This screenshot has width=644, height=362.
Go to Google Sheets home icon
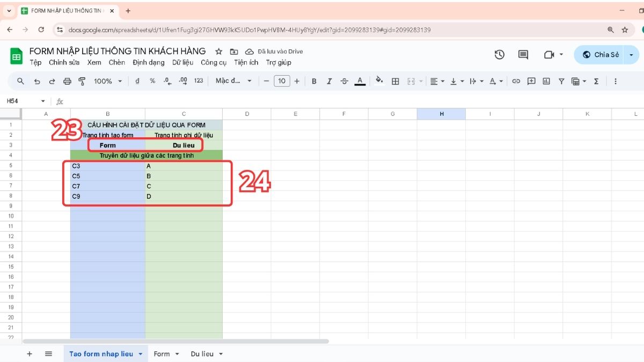click(16, 56)
